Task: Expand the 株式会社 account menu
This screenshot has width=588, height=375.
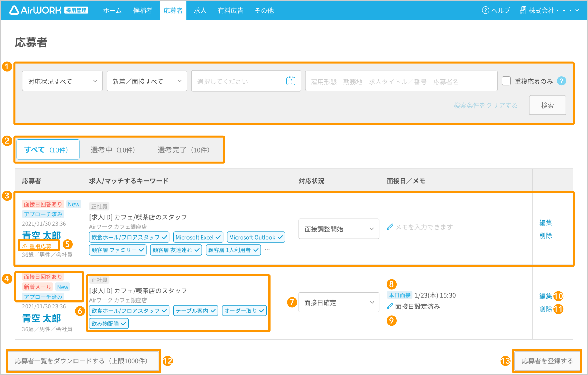Action: [x=549, y=10]
